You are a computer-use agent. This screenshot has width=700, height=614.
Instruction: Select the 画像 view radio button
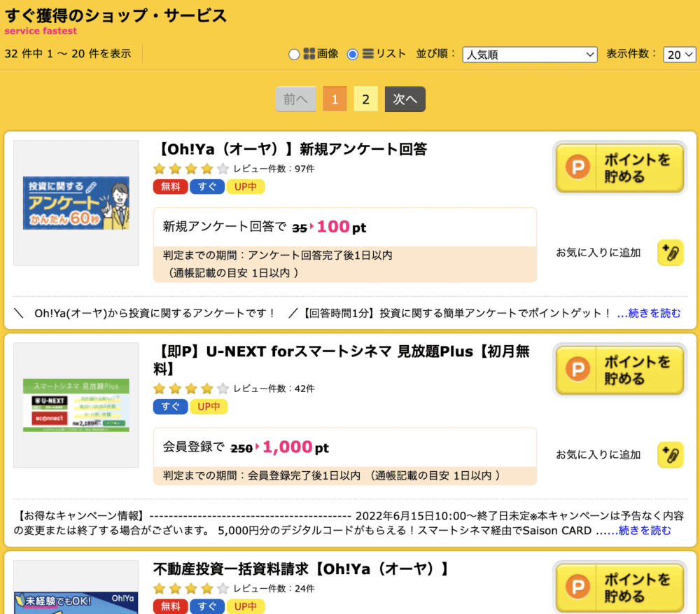click(294, 55)
